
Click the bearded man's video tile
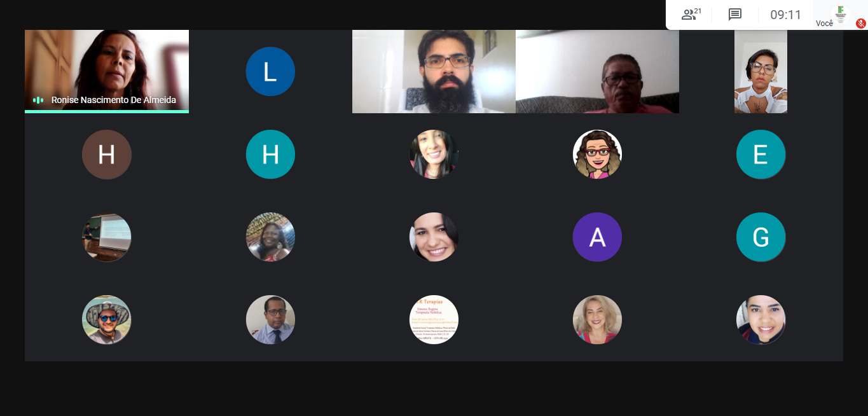click(x=434, y=71)
